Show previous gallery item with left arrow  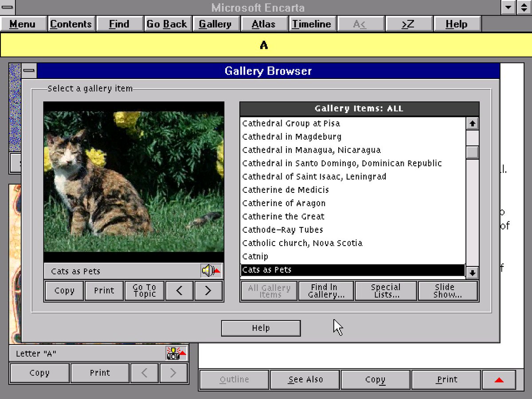click(179, 291)
